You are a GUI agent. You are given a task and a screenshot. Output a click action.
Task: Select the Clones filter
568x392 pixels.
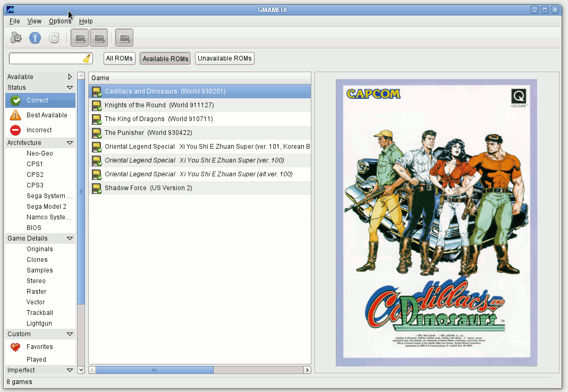point(40,260)
